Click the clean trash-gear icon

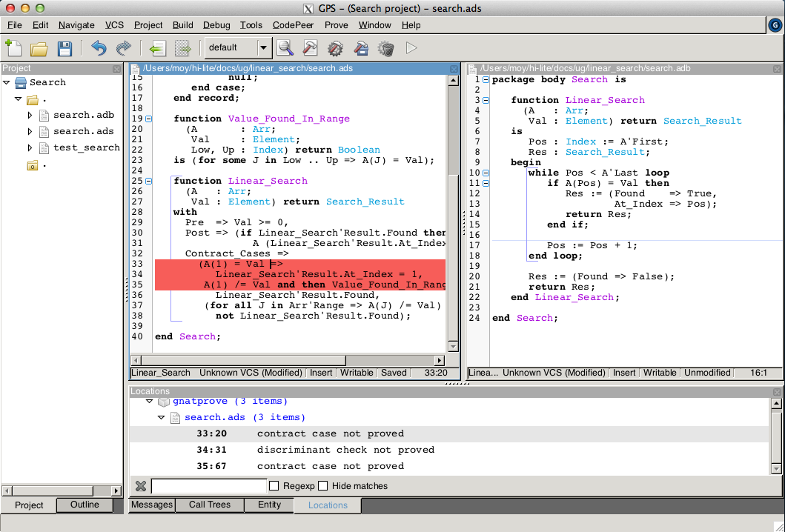(x=386, y=49)
